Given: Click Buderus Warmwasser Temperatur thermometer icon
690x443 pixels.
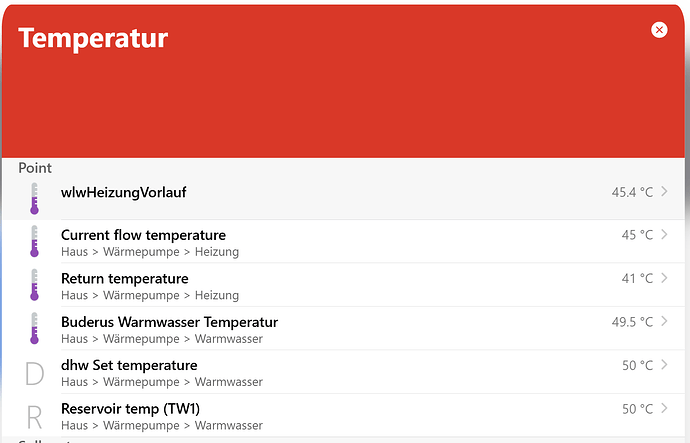Looking at the screenshot, I should [34, 329].
